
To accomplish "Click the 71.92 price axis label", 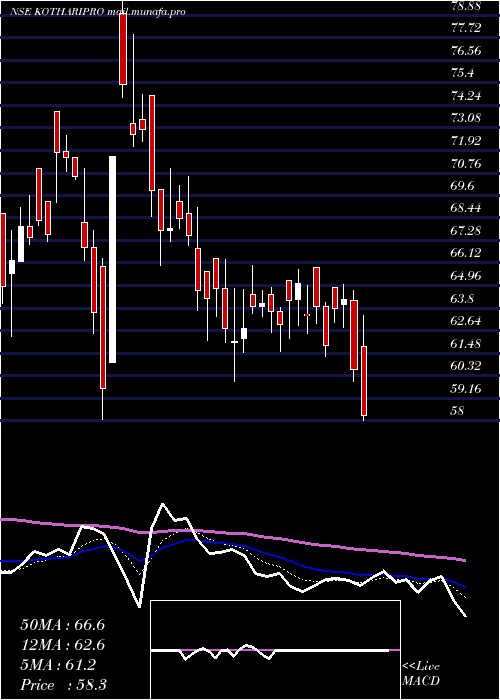I will (x=467, y=141).
